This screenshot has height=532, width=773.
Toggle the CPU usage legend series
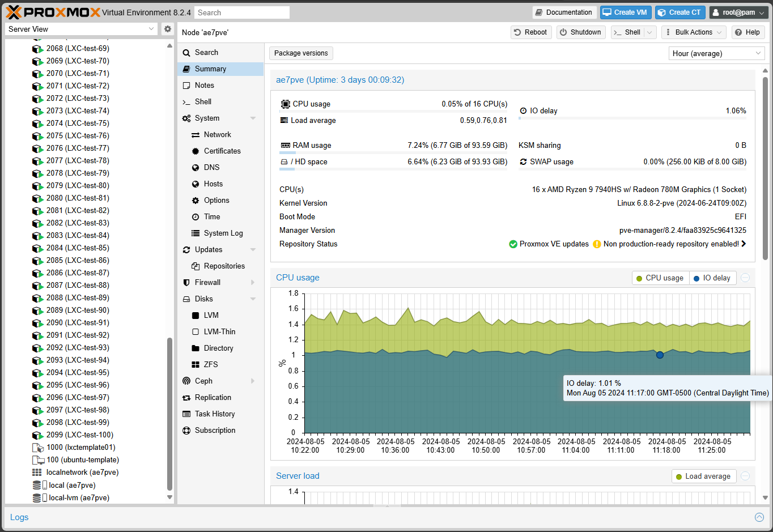660,278
